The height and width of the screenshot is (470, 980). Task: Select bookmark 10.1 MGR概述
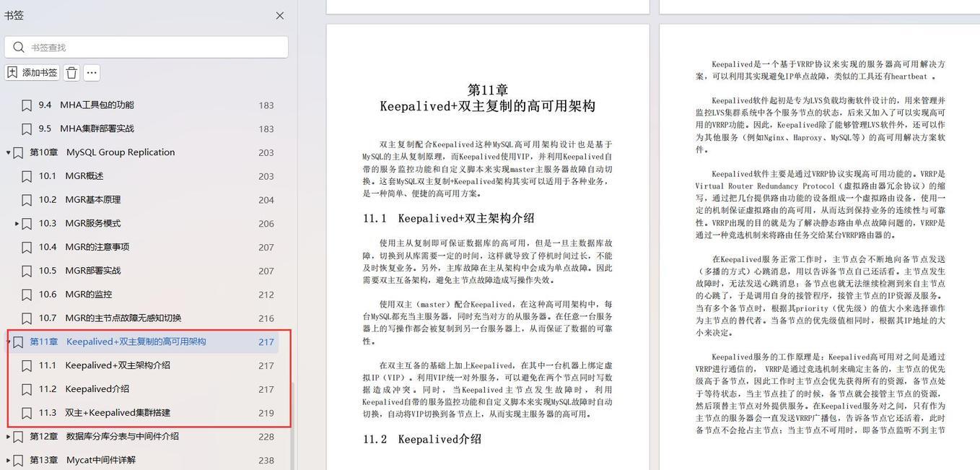71,176
